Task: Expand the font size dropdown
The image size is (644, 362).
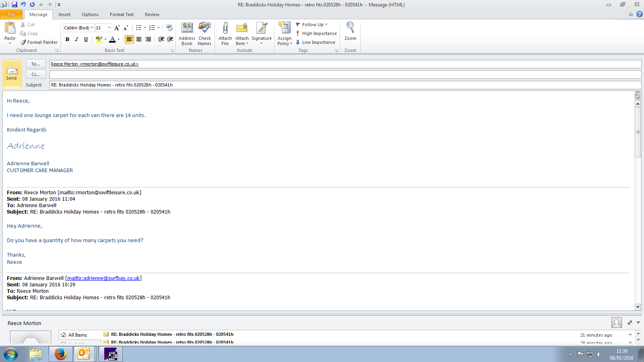Action: (109, 28)
